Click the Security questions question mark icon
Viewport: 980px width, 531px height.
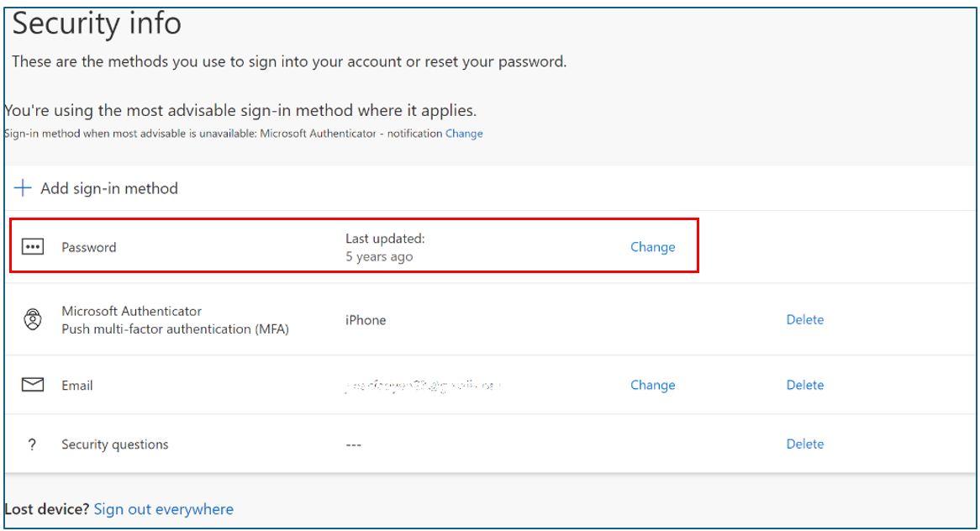32,444
